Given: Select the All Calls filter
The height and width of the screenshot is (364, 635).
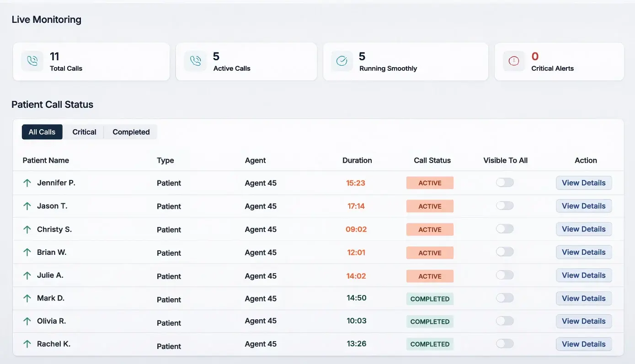Looking at the screenshot, I should click(x=42, y=132).
